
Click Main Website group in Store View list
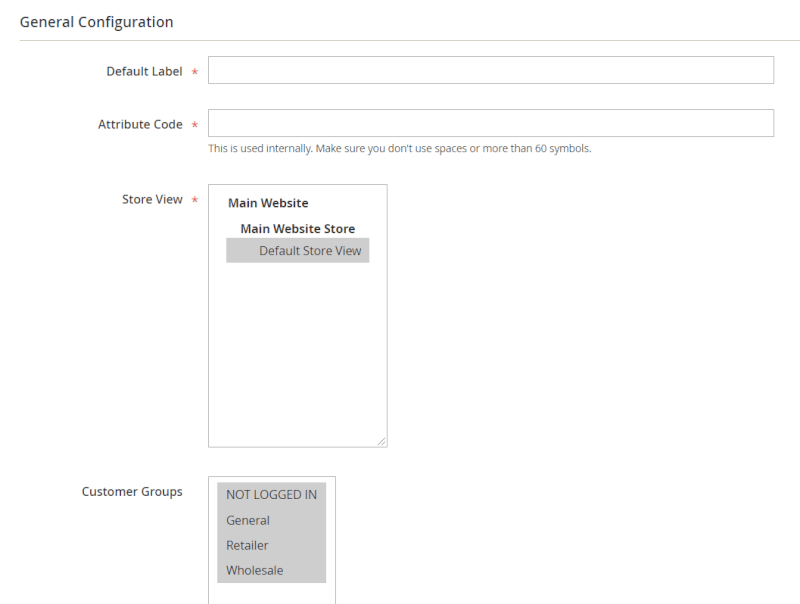(x=268, y=203)
